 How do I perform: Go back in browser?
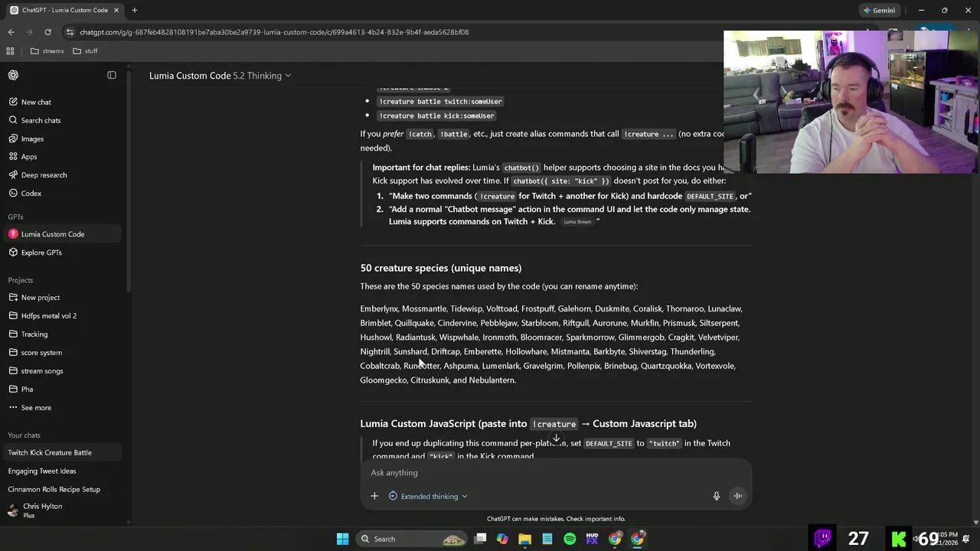click(x=11, y=32)
